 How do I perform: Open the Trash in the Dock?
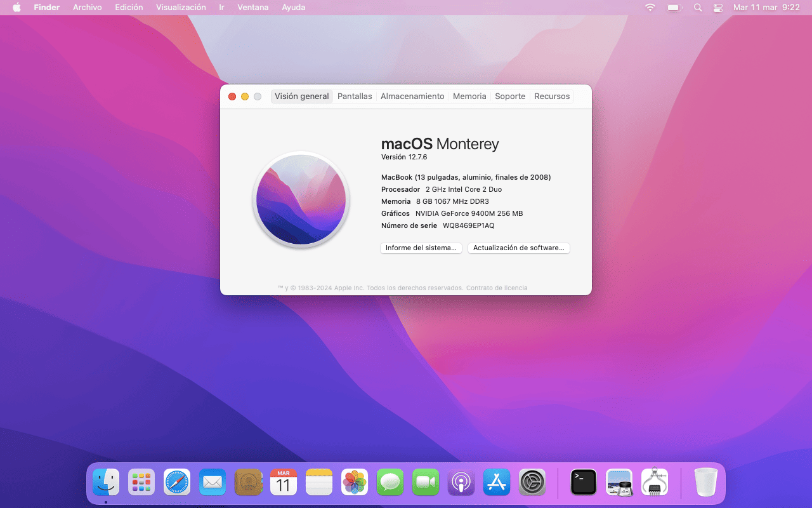click(705, 483)
